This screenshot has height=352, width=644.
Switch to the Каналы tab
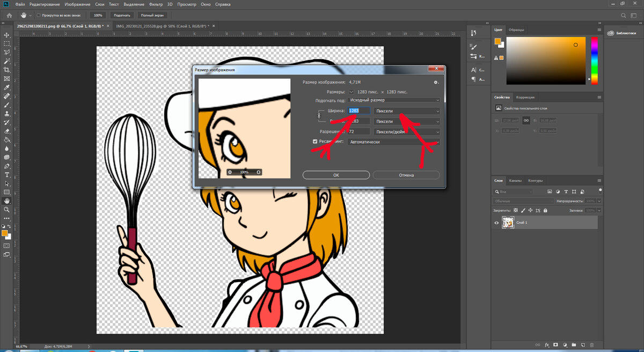coord(515,181)
